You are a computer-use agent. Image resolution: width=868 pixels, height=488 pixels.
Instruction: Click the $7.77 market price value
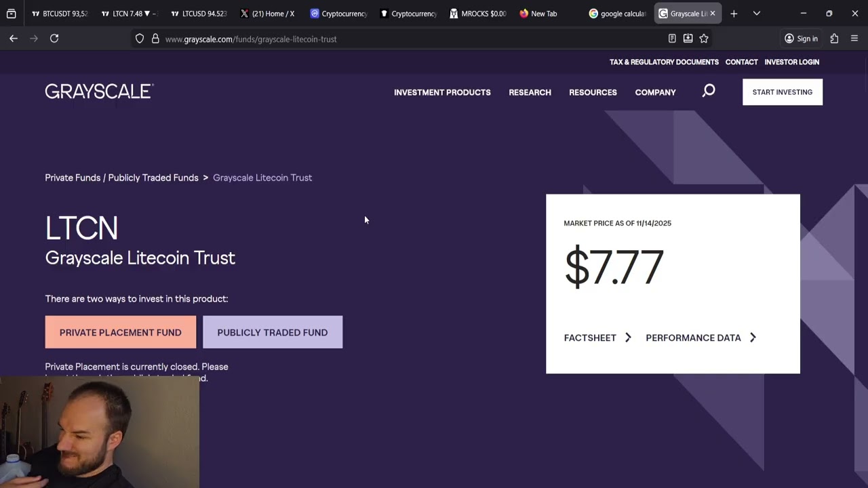click(614, 267)
